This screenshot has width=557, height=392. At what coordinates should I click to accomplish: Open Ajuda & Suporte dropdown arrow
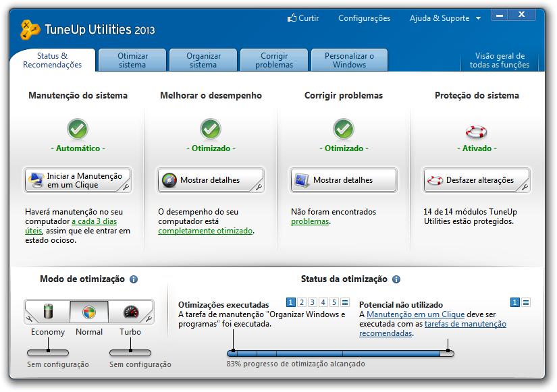(x=478, y=18)
